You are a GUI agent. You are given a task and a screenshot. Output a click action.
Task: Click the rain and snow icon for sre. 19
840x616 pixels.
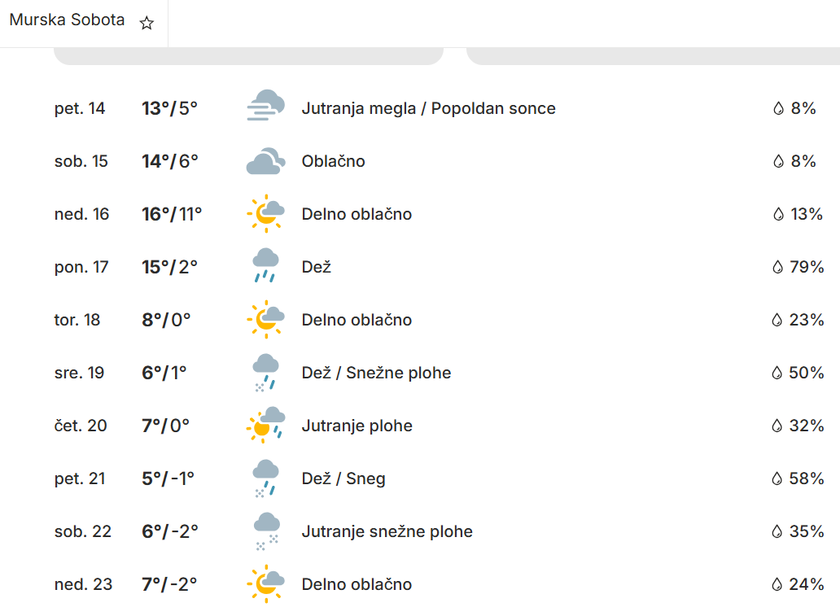tap(265, 373)
